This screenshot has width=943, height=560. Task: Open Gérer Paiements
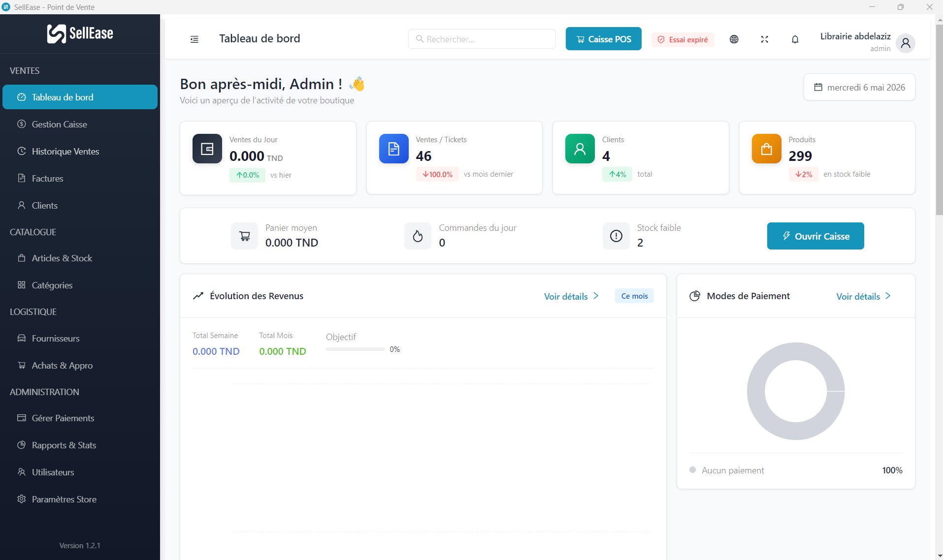pyautogui.click(x=80, y=418)
